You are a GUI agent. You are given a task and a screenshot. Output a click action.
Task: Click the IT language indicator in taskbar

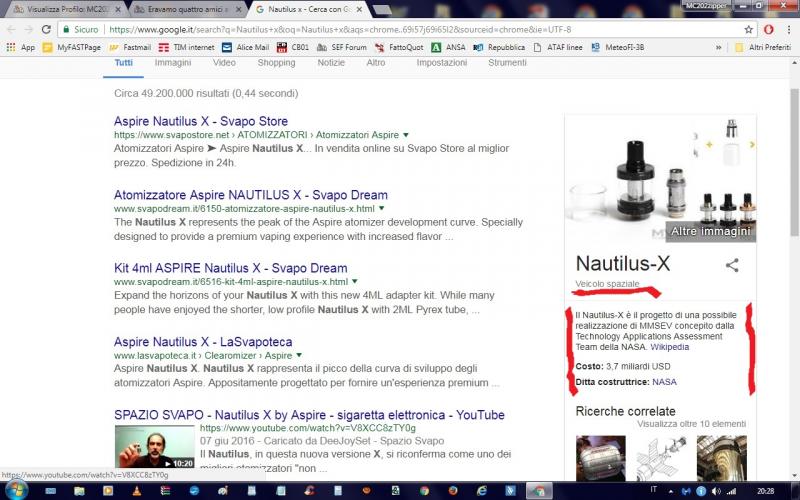pyautogui.click(x=654, y=490)
